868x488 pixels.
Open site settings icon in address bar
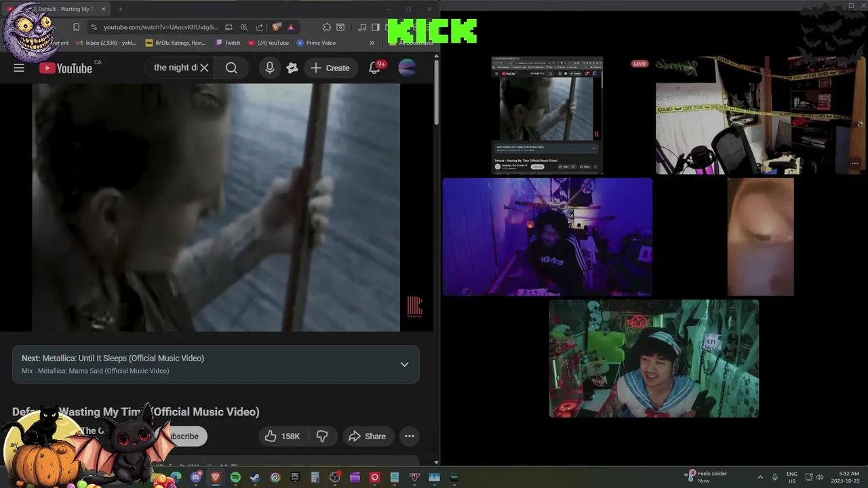[x=94, y=27]
